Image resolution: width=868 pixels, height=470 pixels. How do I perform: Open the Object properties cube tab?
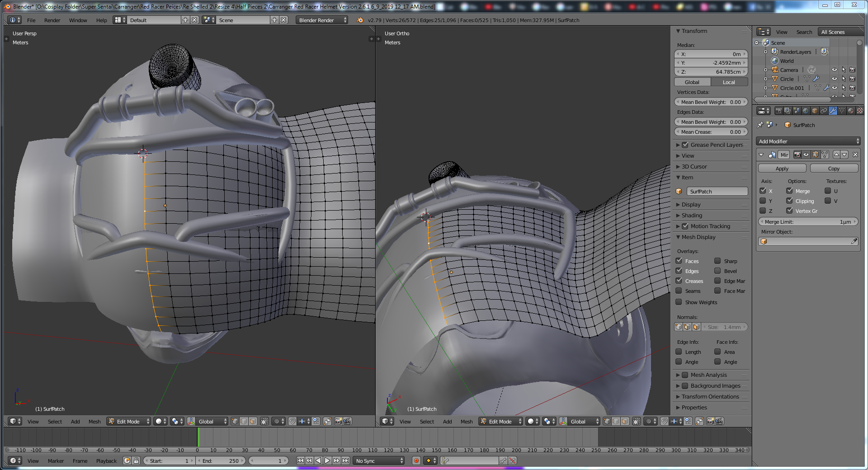[x=815, y=111]
